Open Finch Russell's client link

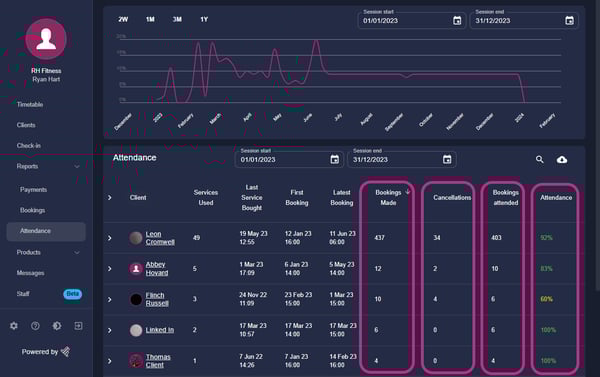[x=157, y=299]
